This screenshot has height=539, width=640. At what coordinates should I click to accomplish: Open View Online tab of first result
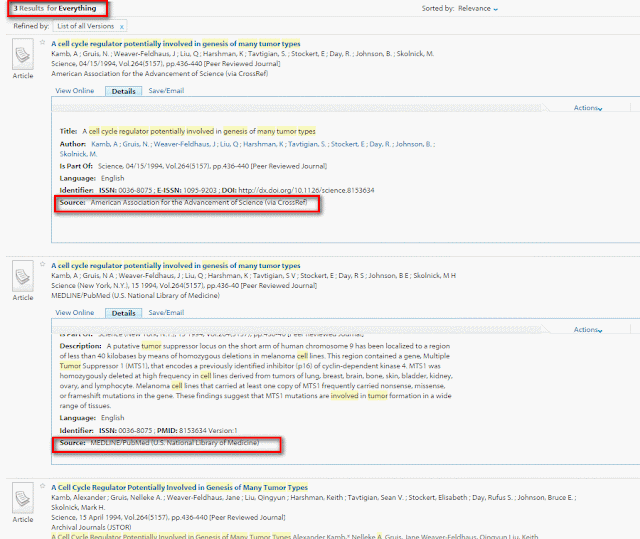75,91
